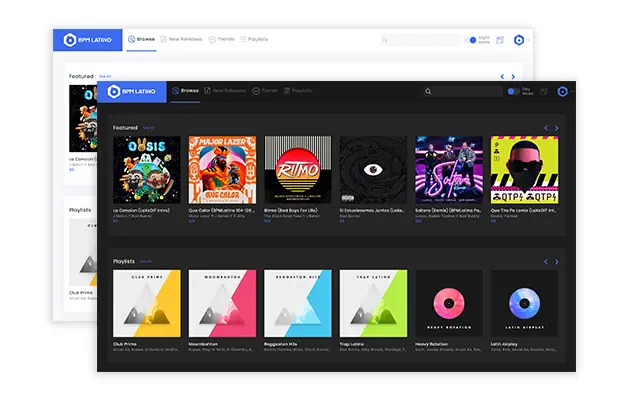Click the crate icon beside Day Mode toggle
Image resolution: width=630 pixels, height=400 pixels.
point(544,92)
